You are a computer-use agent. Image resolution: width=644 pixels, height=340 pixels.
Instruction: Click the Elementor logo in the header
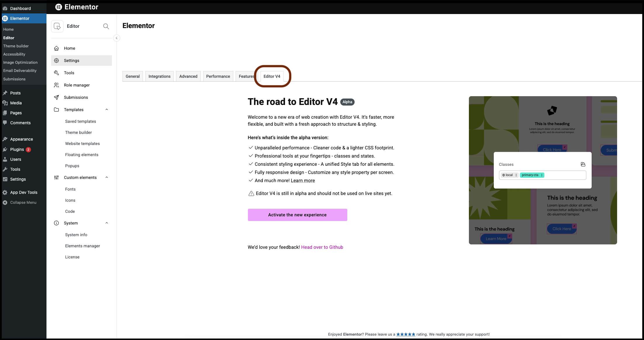(59, 7)
